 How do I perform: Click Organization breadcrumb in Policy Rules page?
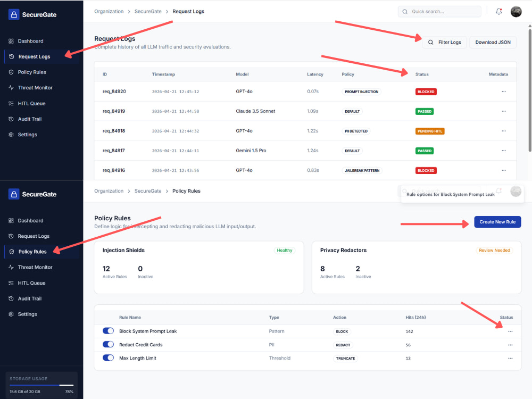[109, 191]
